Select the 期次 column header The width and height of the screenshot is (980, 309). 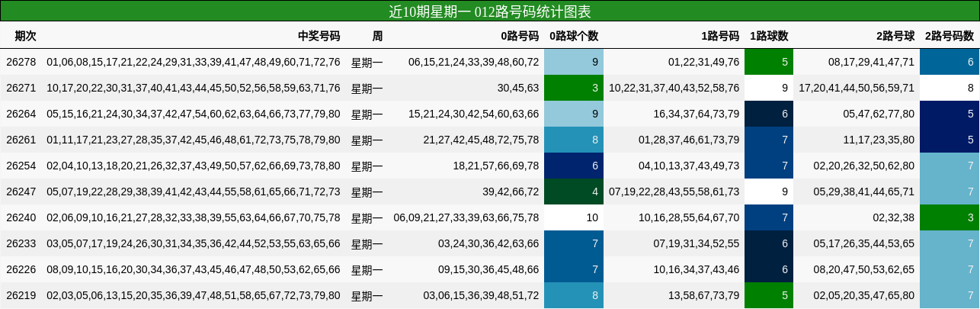pos(26,36)
